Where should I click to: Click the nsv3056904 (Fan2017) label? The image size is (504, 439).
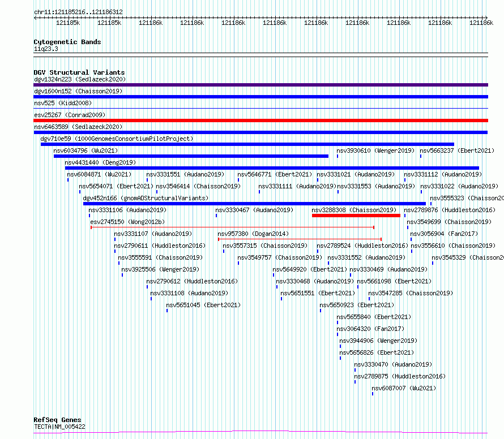(x=444, y=234)
